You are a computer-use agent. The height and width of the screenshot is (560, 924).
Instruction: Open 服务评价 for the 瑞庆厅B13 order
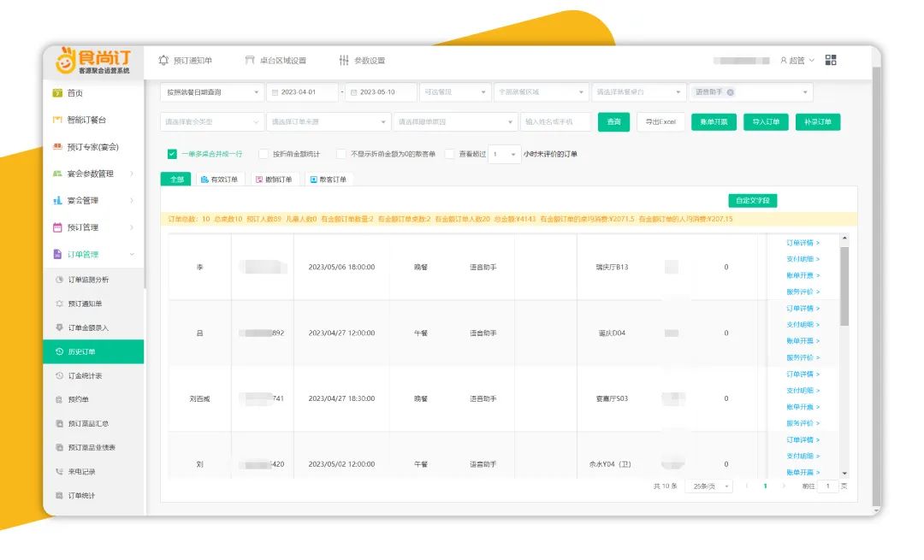(x=803, y=292)
